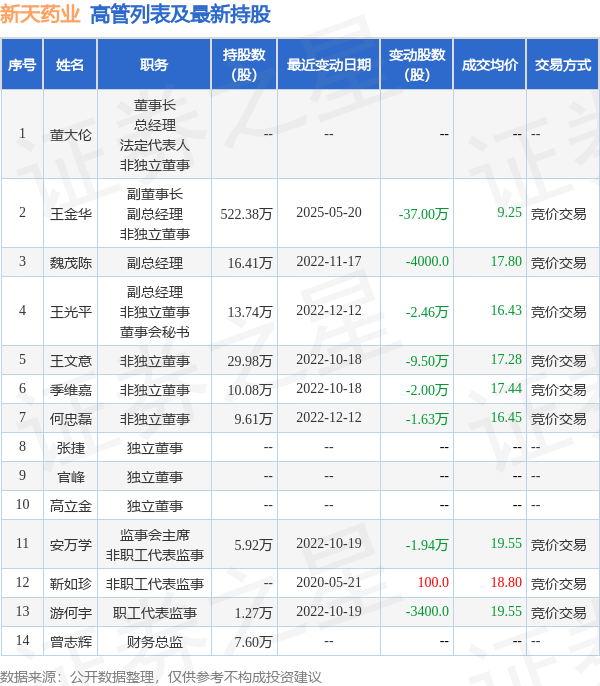
Task: Select the 姓名 column header
Action: click(x=70, y=65)
